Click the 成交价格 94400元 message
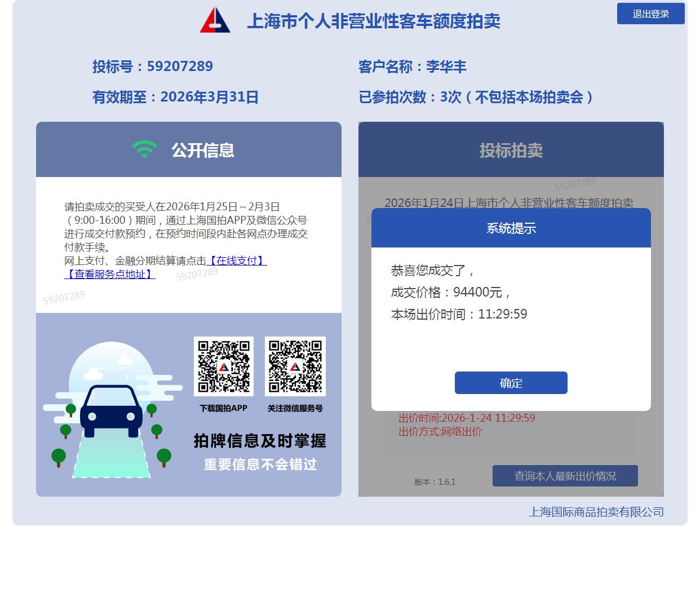 (x=451, y=292)
